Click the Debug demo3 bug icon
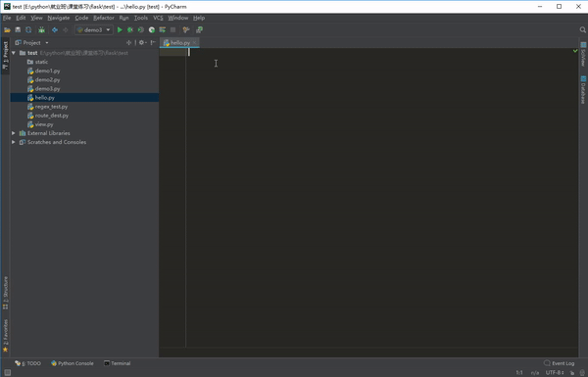588x377 pixels. click(130, 30)
